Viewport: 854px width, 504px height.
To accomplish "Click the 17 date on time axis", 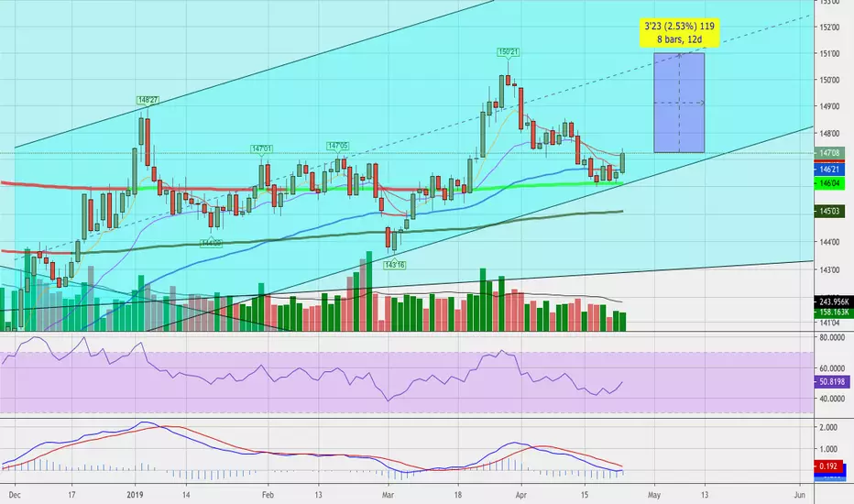I will tap(71, 495).
